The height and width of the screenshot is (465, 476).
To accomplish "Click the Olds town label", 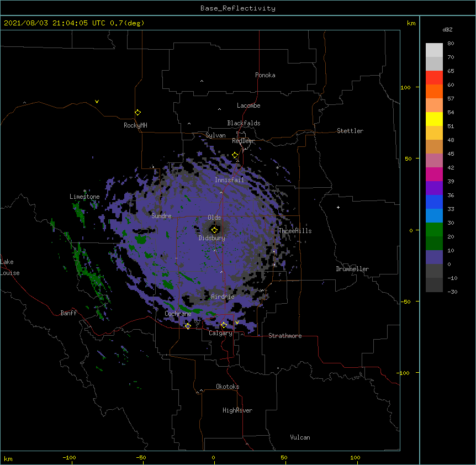I will 214,218.
